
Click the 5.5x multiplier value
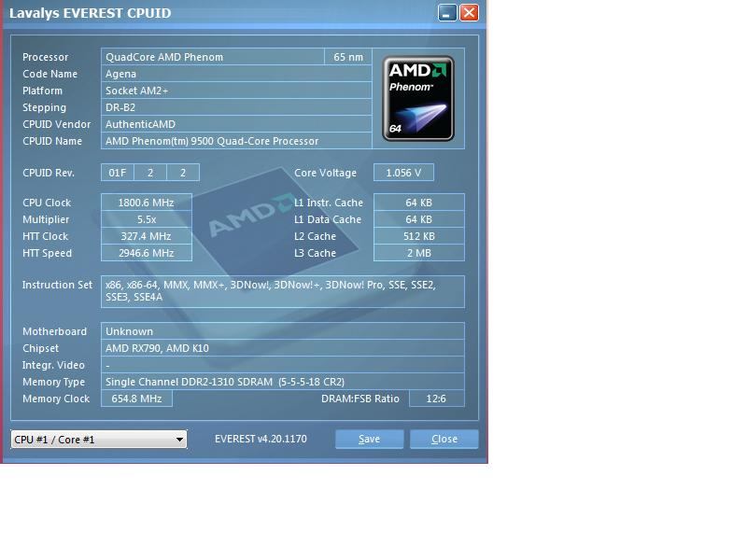[x=147, y=219]
